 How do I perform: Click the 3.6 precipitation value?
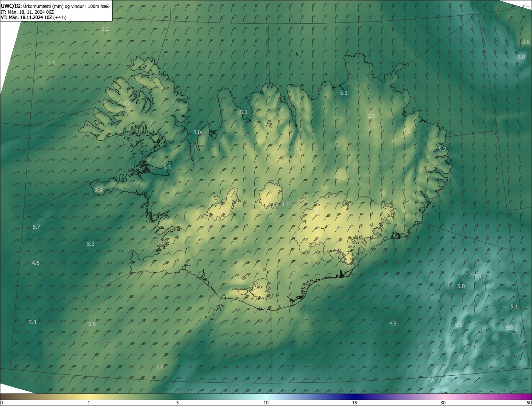coord(92,324)
